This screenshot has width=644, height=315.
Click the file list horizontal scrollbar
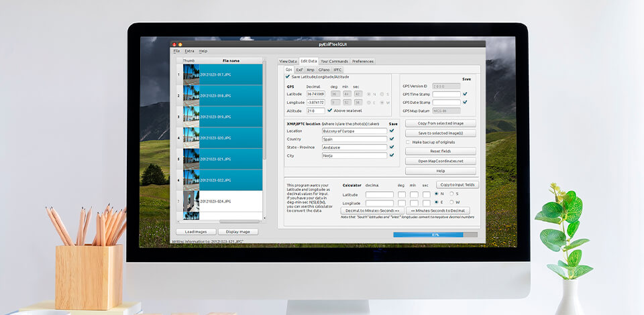239,221
